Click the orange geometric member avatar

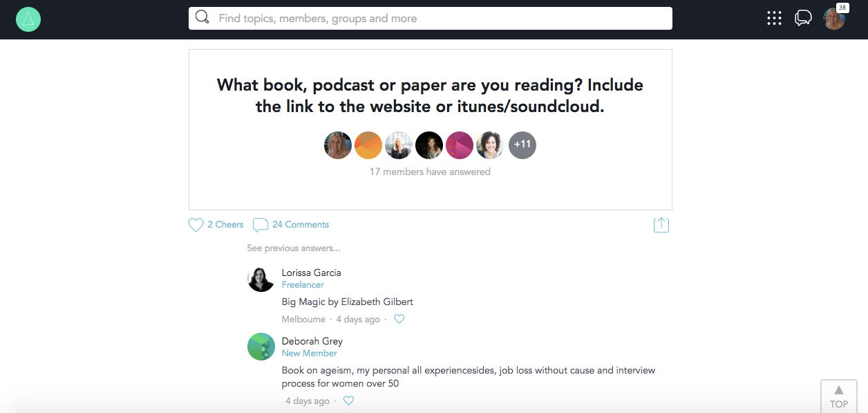coord(368,145)
